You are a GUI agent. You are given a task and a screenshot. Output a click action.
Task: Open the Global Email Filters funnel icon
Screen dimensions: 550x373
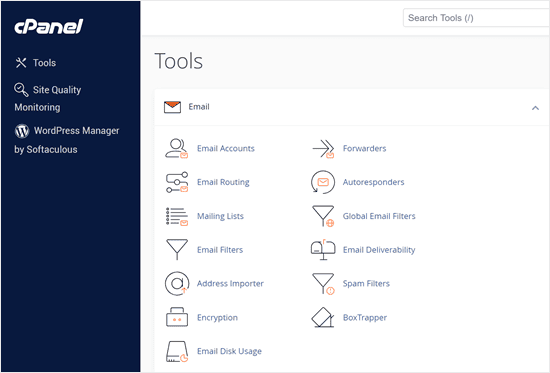pos(323,216)
